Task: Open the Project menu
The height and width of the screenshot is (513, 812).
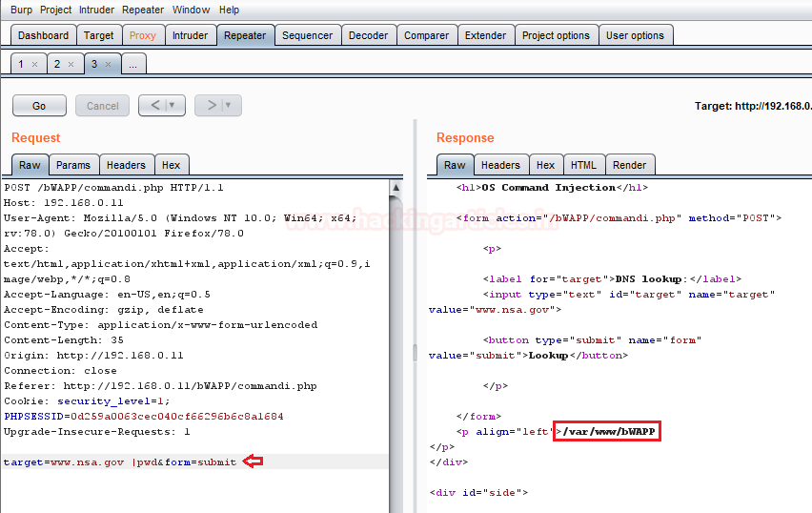Action: click(56, 10)
